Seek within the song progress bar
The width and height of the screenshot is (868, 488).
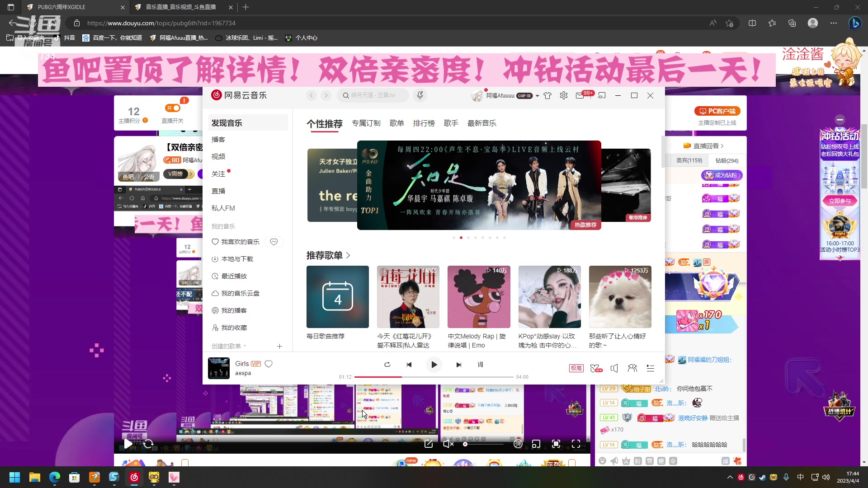tap(434, 377)
